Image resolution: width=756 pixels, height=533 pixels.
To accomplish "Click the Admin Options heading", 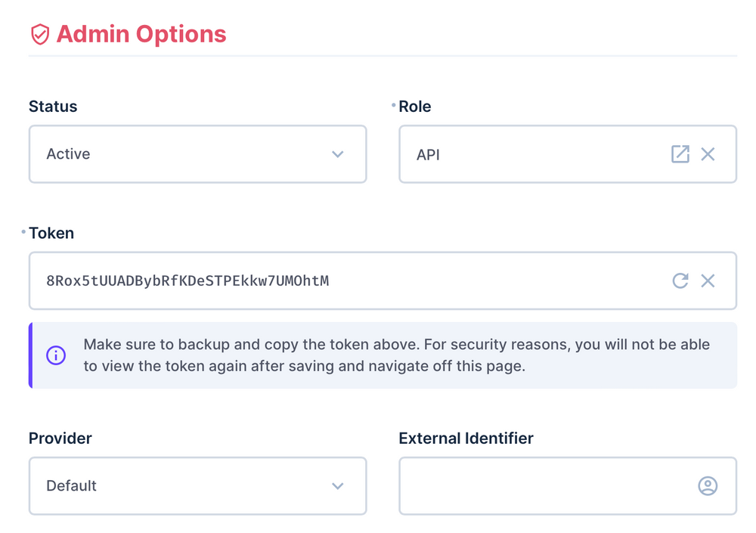I will 140,34.
